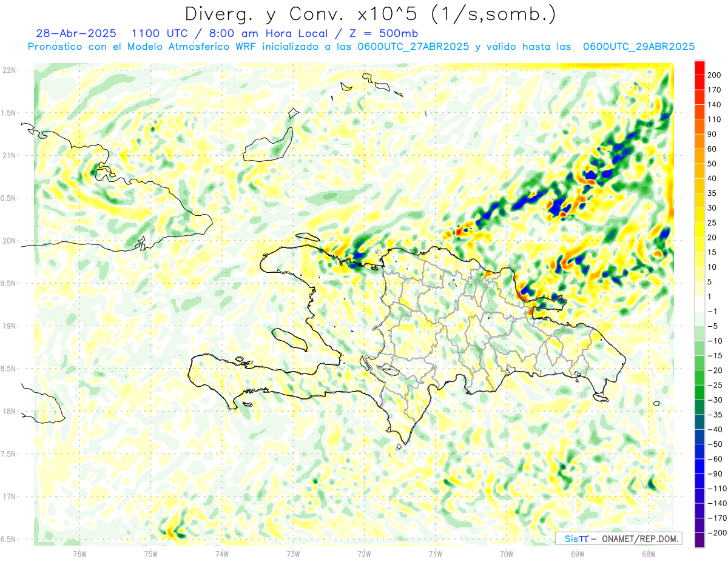
Task: Click the positive '30' colorbar value
Action: (712, 208)
